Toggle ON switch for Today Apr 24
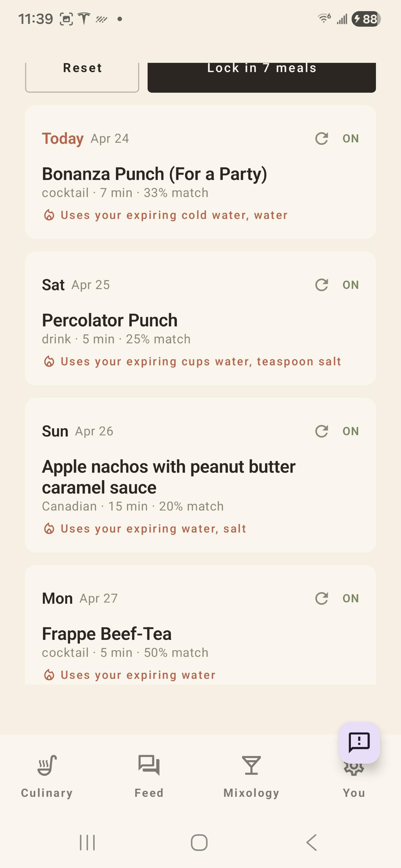 point(351,138)
